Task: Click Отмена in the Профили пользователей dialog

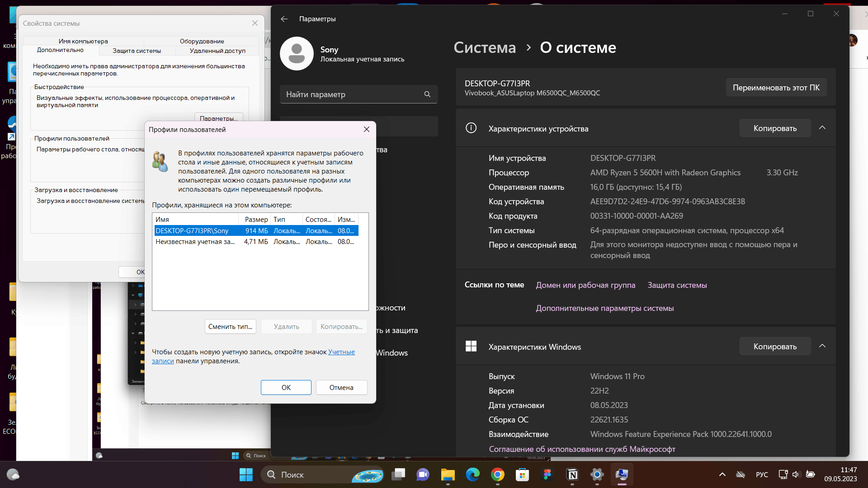Action: 341,388
